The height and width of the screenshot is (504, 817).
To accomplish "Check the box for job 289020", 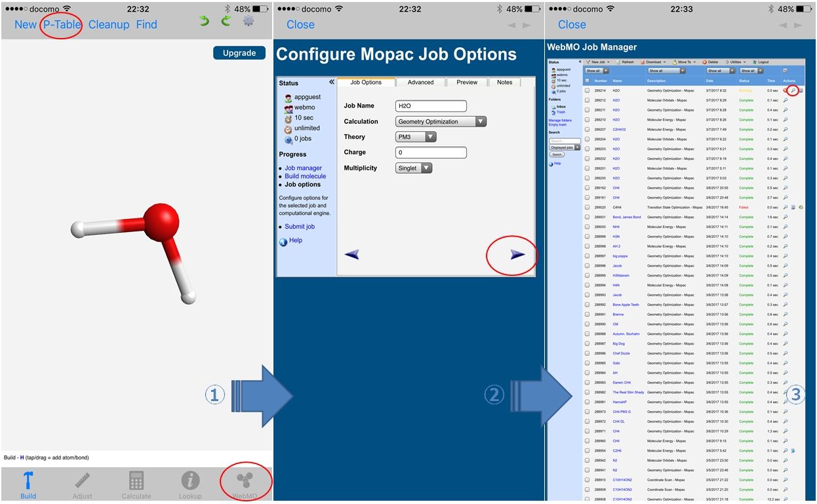I will [x=587, y=207].
